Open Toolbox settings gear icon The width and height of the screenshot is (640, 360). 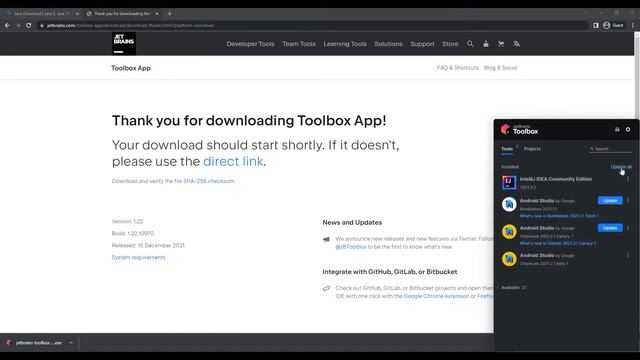(x=628, y=129)
